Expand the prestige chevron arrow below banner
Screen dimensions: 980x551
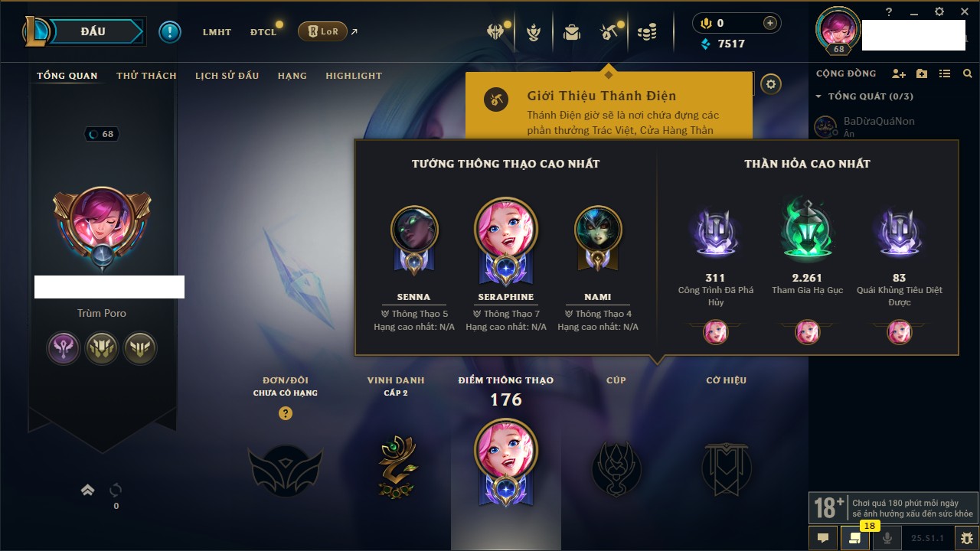click(x=88, y=490)
